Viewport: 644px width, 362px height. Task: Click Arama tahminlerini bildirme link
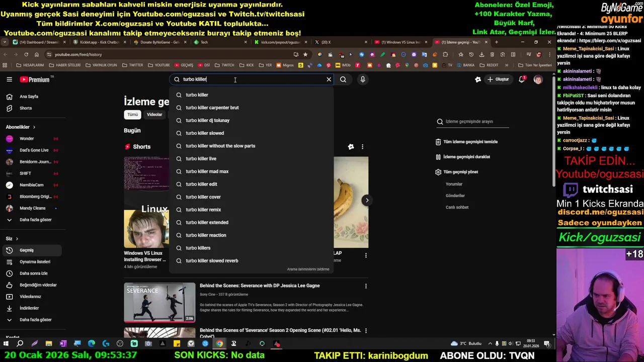click(x=308, y=269)
